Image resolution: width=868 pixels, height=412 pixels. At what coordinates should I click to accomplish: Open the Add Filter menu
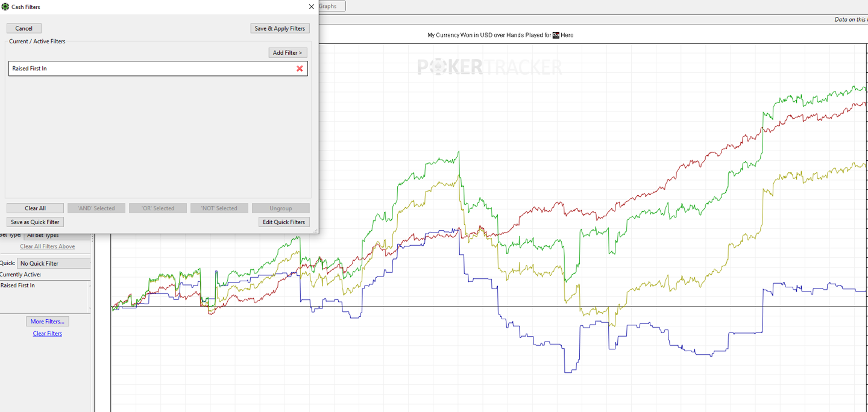click(x=288, y=53)
